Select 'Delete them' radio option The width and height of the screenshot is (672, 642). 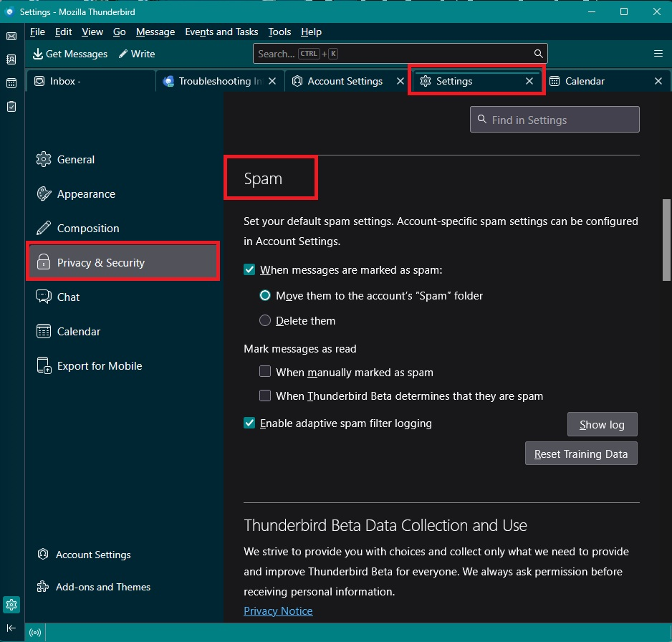pos(265,320)
